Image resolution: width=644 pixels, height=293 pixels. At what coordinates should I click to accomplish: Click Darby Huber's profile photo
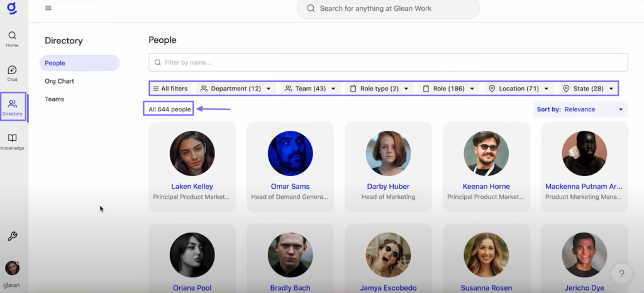pos(388,153)
